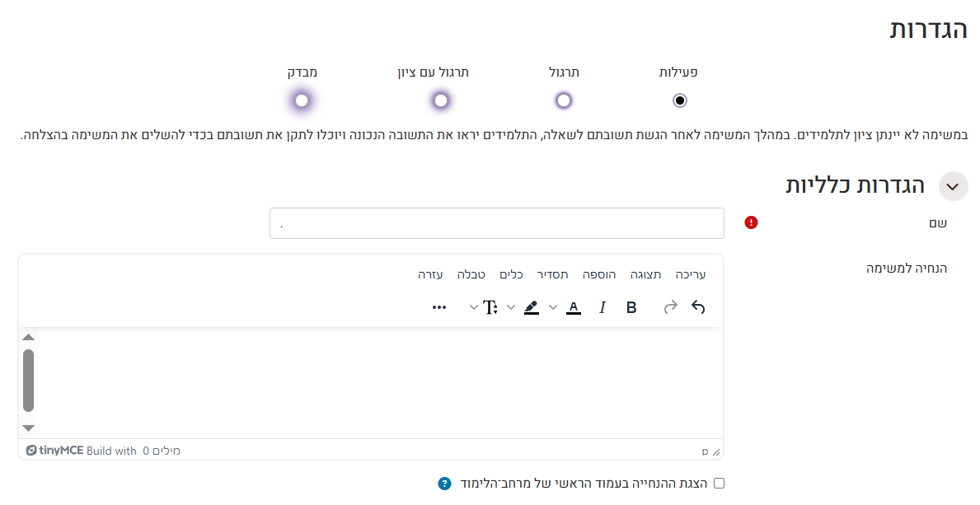Apply highlight color with the pen icon
This screenshot has width=980, height=505.
(532, 306)
